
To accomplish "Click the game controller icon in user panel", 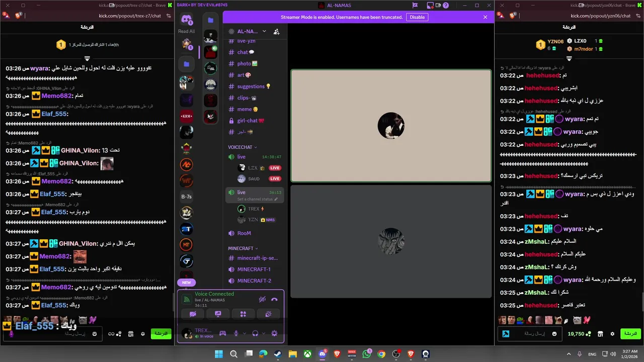I will [x=222, y=333].
